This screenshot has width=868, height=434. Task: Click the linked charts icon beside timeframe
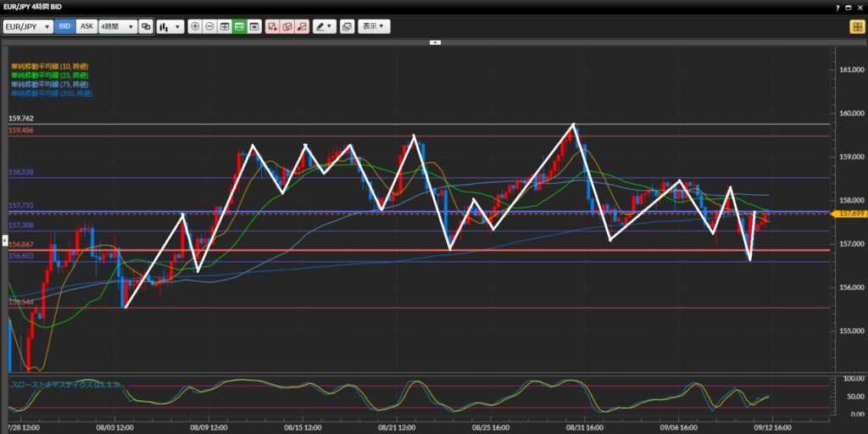click(x=146, y=26)
